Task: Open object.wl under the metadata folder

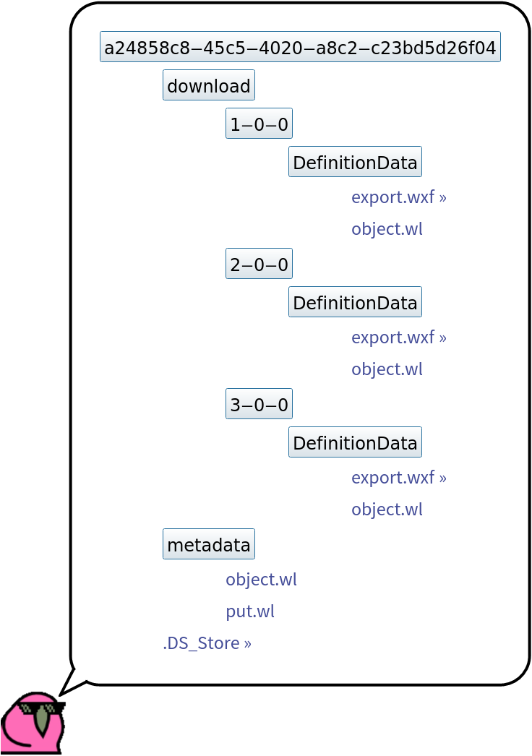Action: (x=261, y=580)
